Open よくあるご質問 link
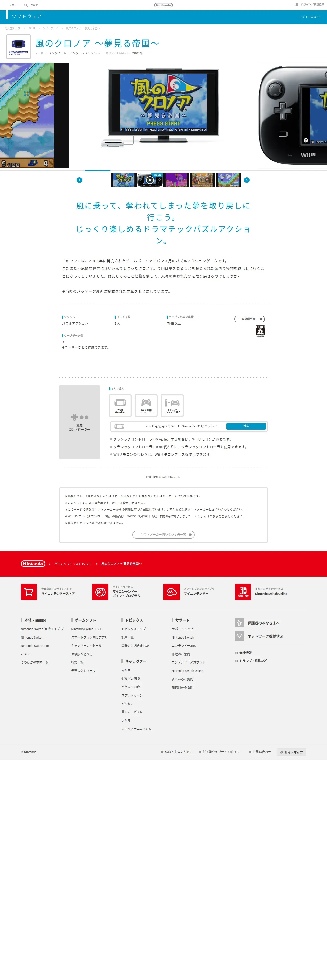327x980 pixels. point(182,679)
